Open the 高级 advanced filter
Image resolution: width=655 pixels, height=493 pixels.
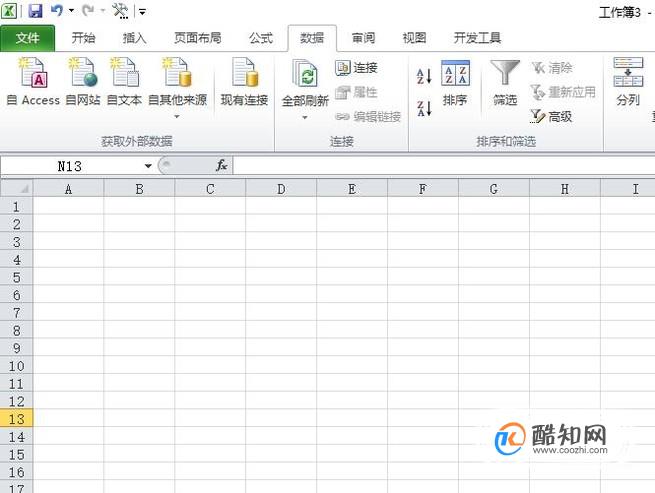click(551, 116)
